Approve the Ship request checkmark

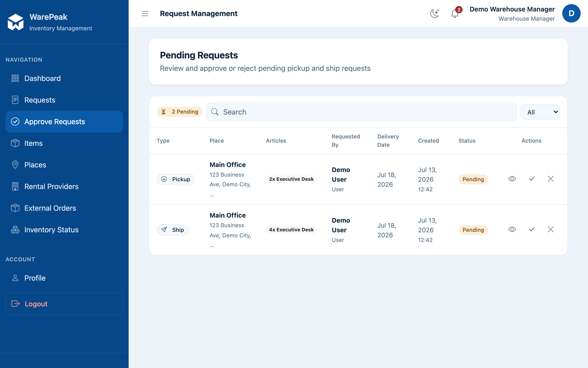[532, 230]
